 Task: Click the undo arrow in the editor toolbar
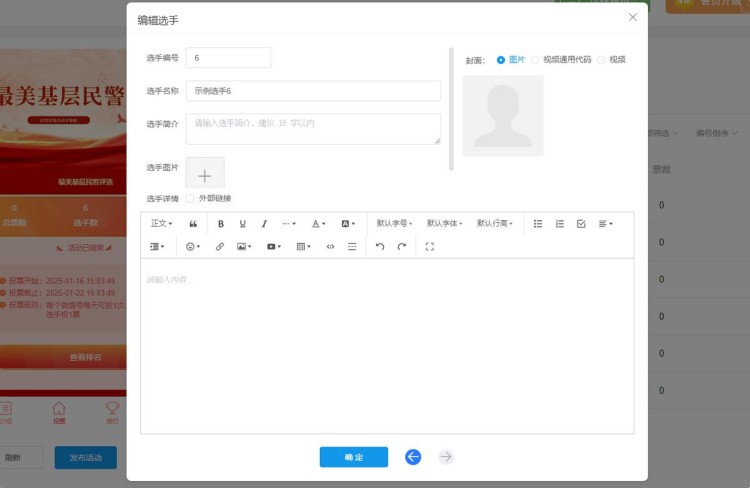[380, 246]
